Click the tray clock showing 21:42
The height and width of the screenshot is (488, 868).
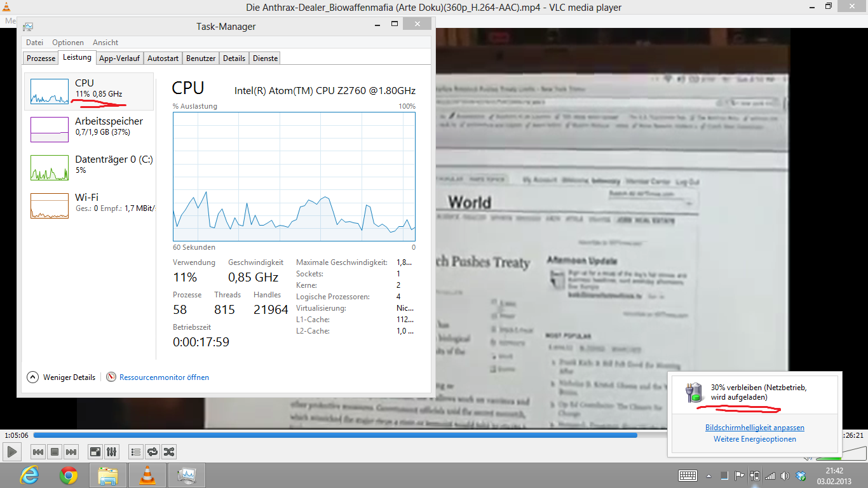click(x=834, y=475)
